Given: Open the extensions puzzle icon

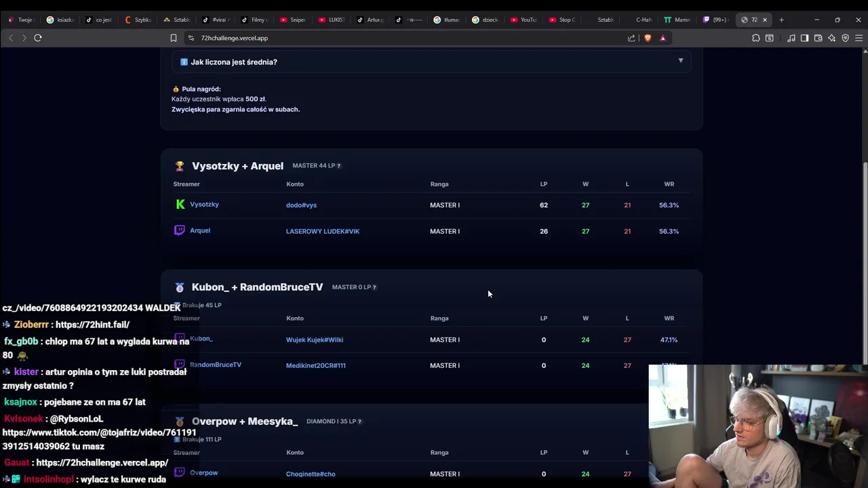Looking at the screenshot, I should [x=756, y=38].
